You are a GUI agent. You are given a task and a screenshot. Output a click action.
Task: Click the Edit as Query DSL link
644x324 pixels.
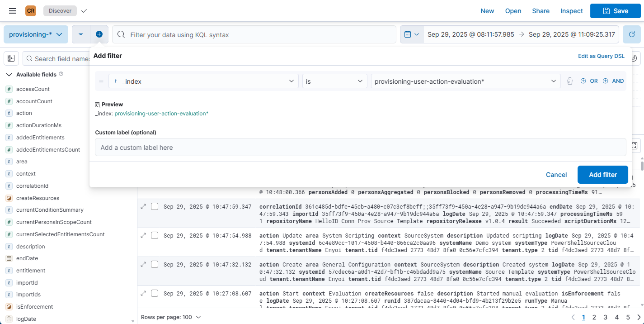coord(601,56)
